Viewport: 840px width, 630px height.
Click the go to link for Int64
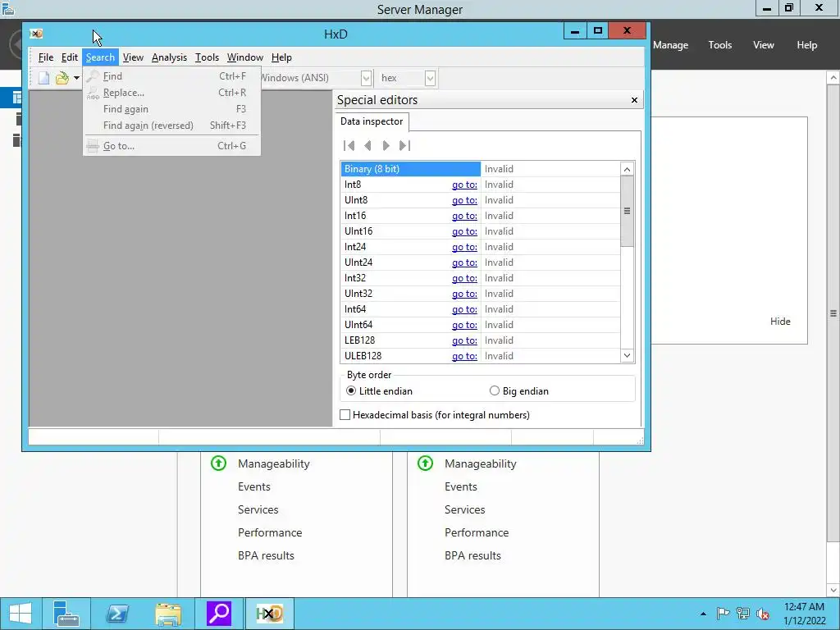(x=464, y=309)
